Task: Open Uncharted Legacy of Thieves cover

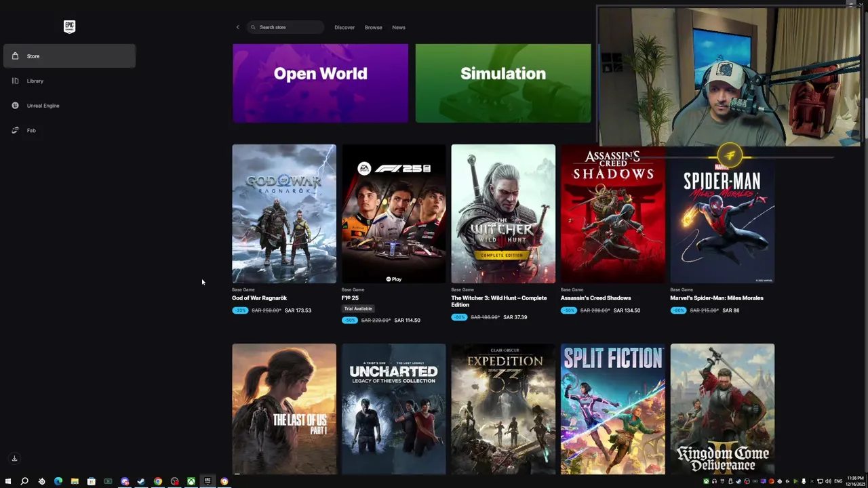Action: tap(394, 409)
